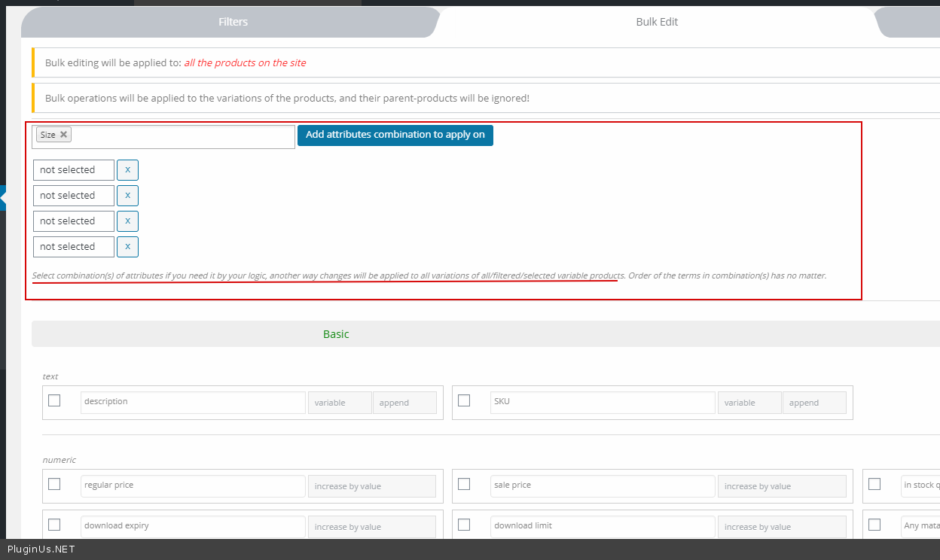This screenshot has width=940, height=560.
Task: Toggle the sale price checkbox
Action: coord(464,484)
